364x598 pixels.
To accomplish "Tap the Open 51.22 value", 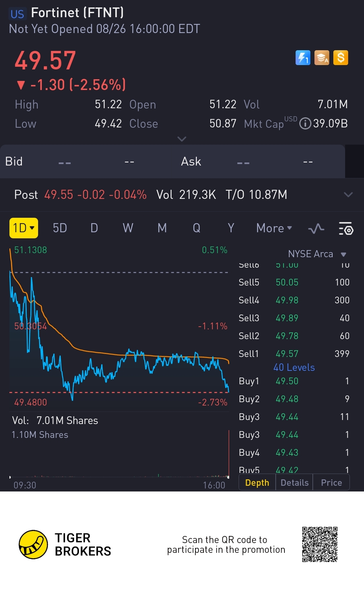I will (223, 104).
